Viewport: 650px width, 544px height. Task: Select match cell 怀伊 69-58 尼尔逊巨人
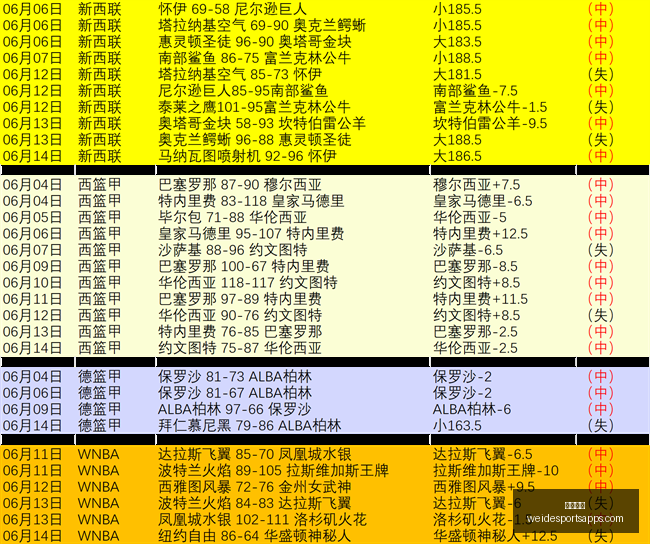[x=232, y=9]
